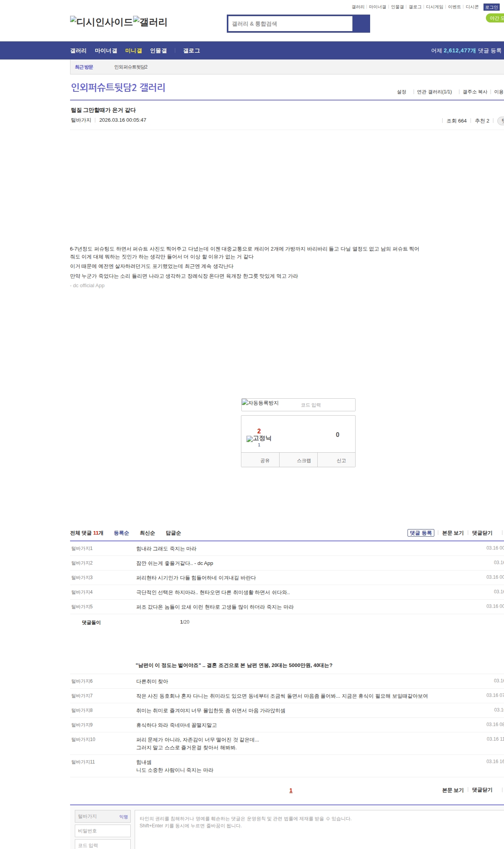Click comment text 힘내라 그래도 죽지는 마라
Screen dimensions: 504x849
[166, 549]
